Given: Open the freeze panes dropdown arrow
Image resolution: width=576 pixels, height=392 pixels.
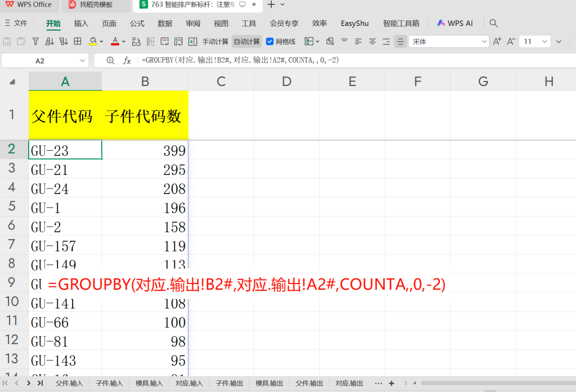Looking at the screenshot, I should point(318,42).
